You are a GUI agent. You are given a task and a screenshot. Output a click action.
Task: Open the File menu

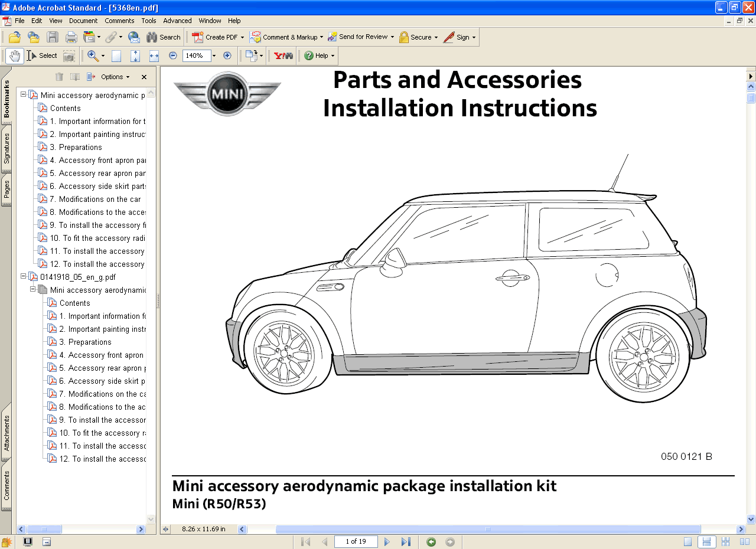(x=19, y=21)
